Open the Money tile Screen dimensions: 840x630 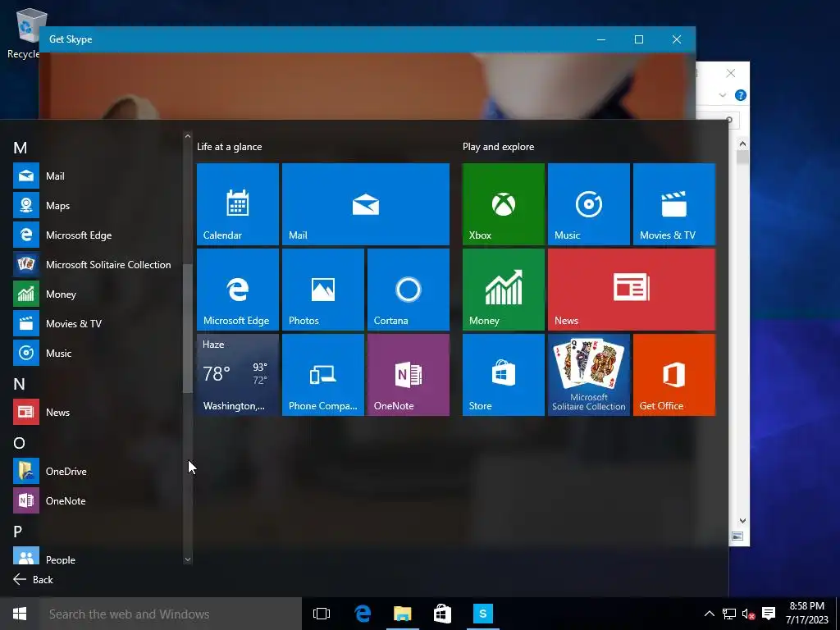coord(503,290)
